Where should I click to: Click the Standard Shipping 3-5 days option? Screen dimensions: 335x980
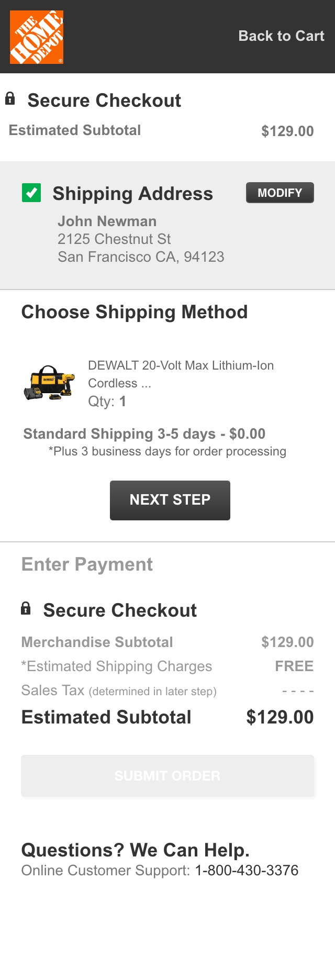coord(144,433)
